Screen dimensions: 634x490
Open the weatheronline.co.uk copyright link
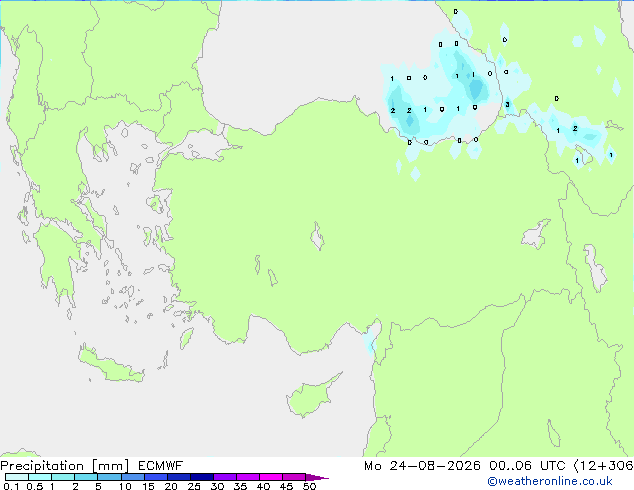pos(550,481)
